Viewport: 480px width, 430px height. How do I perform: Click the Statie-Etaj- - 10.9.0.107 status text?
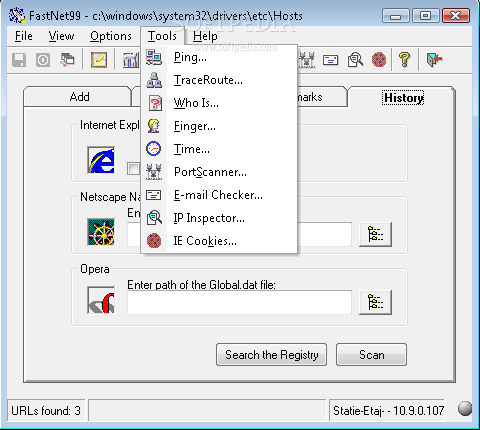coord(388,411)
